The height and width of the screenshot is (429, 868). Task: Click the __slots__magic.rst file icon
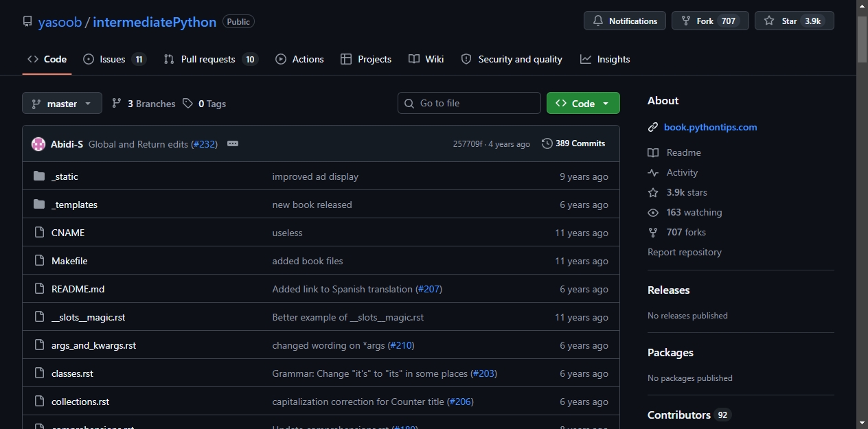coord(39,317)
